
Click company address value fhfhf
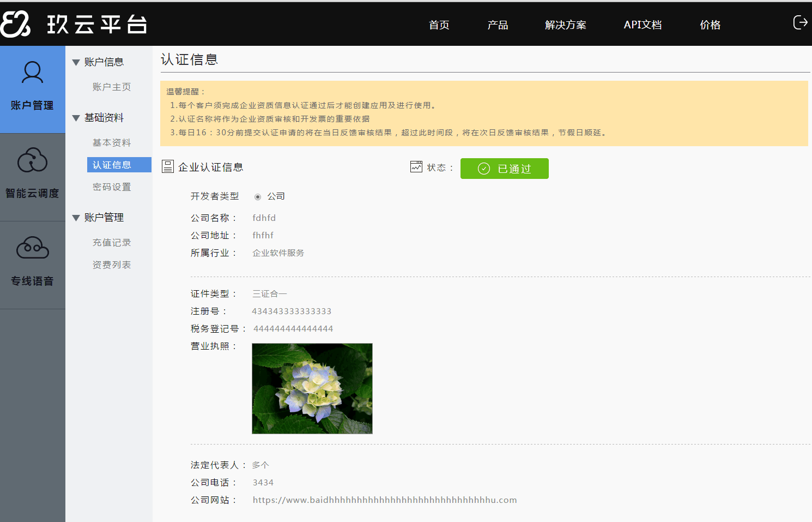click(x=263, y=235)
